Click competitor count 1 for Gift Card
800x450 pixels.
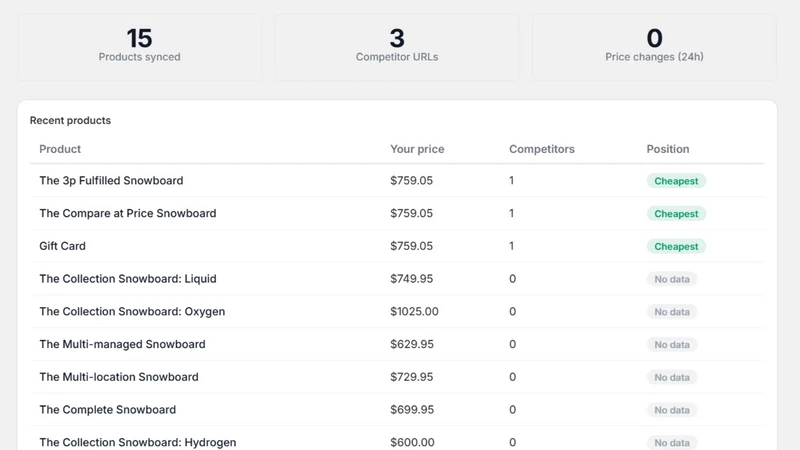pos(511,246)
